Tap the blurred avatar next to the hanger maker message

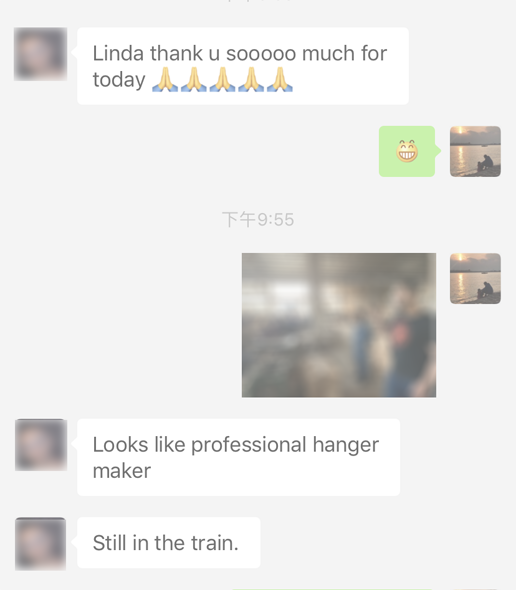click(x=41, y=445)
